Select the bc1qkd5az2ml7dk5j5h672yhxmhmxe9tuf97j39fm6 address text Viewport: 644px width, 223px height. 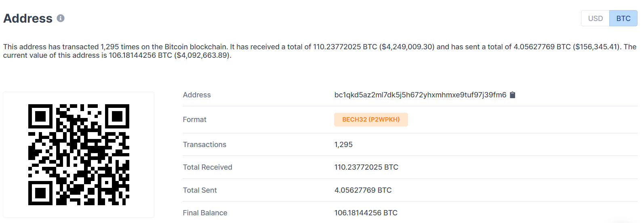point(420,95)
